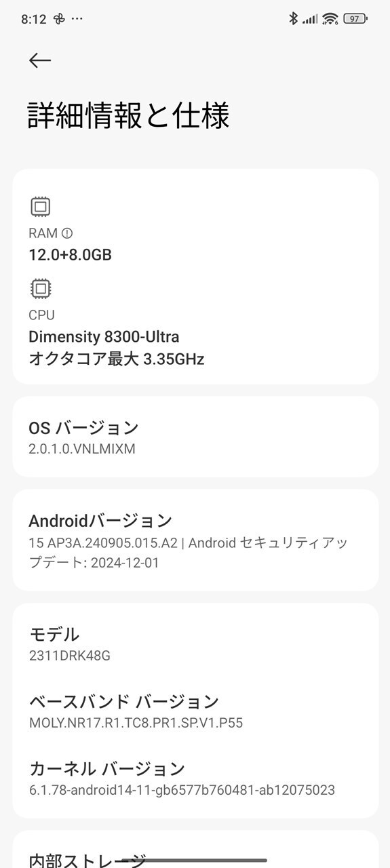Select the カーネル バージョン row
This screenshot has width=390, height=868.
click(195, 778)
